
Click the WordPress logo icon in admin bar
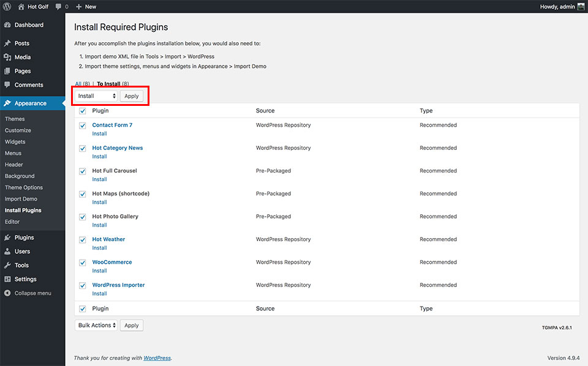(7, 7)
